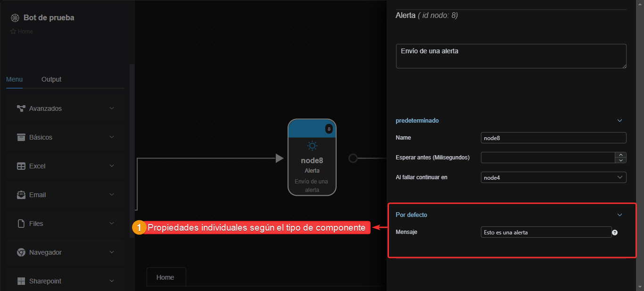Click the Bot de prueba title text

[49, 18]
